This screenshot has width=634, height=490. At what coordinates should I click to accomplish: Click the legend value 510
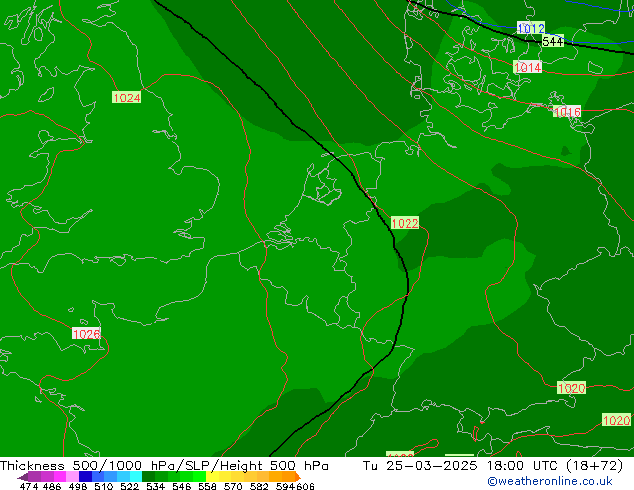click(104, 486)
